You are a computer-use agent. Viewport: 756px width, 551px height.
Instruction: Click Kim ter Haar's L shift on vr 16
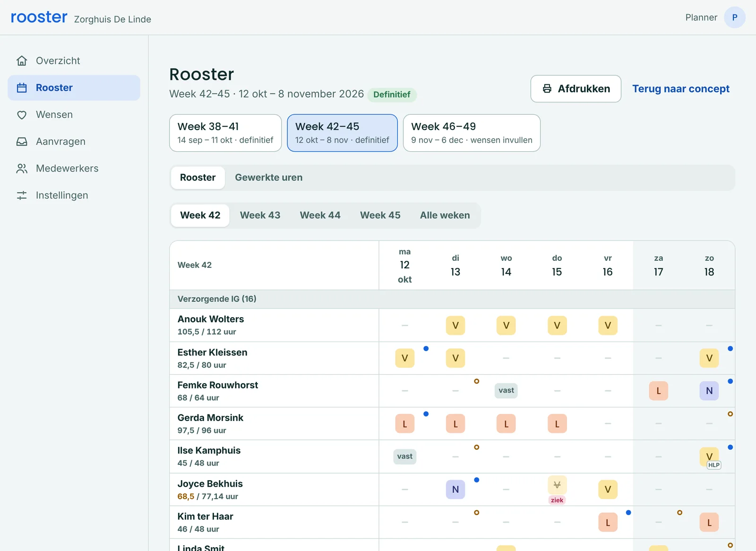coord(608,523)
